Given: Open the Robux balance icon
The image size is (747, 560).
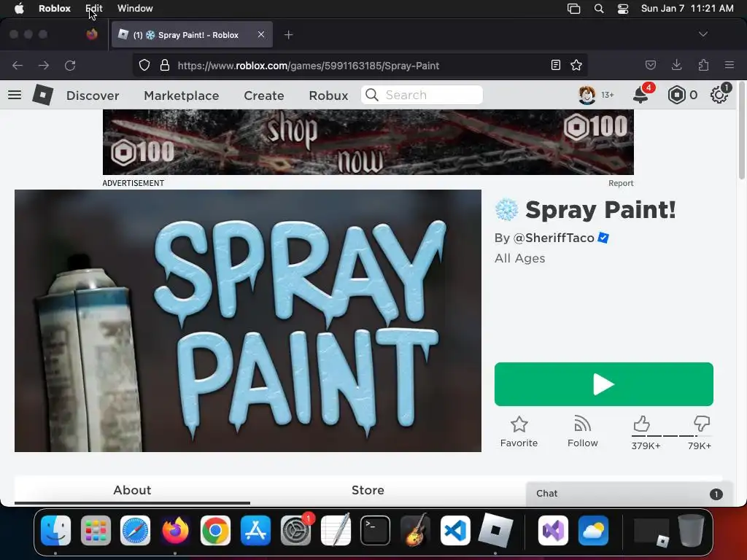Looking at the screenshot, I should coord(676,96).
